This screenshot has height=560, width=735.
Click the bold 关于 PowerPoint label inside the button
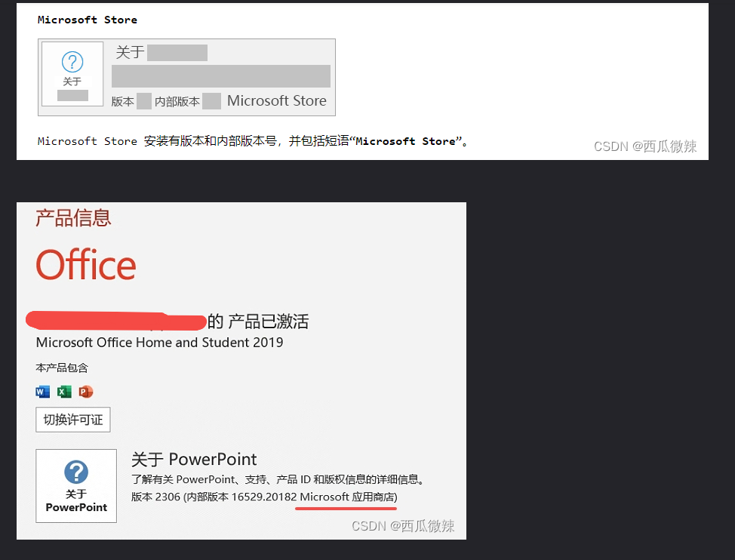coord(76,500)
